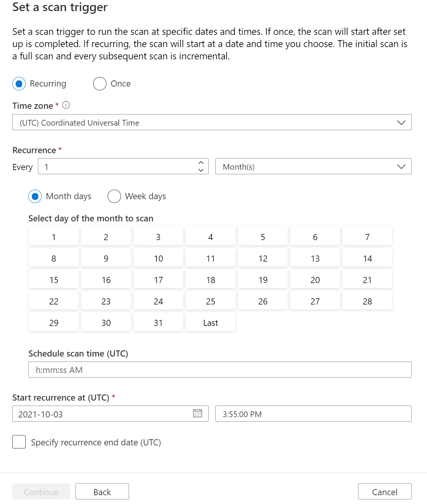Select day 7 of the month

[x=367, y=237]
